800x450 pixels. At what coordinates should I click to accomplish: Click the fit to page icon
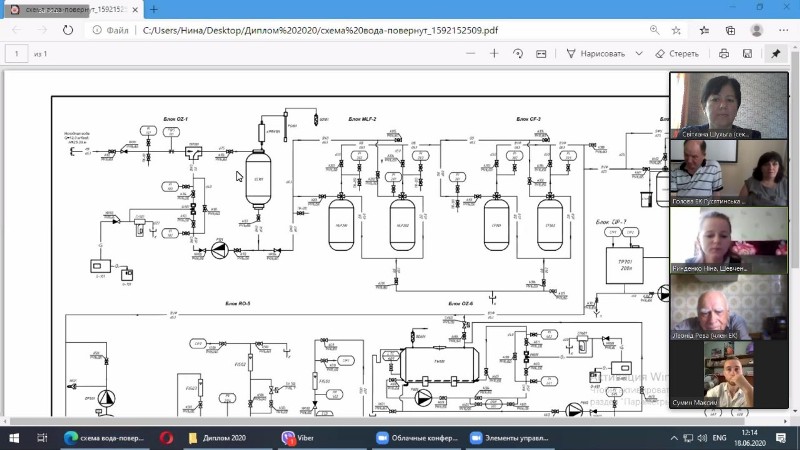541,54
